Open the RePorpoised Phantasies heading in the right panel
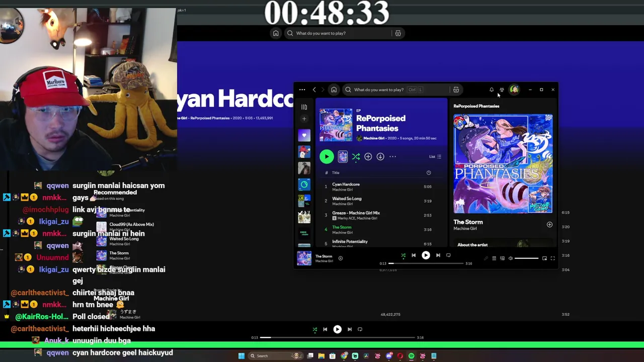This screenshot has height=362, width=644. coord(476,106)
